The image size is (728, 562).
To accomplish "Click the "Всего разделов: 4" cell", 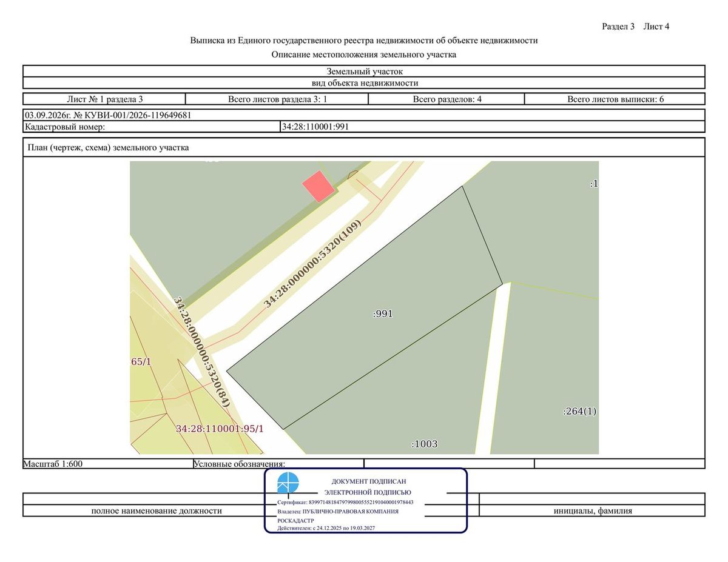I will [447, 99].
